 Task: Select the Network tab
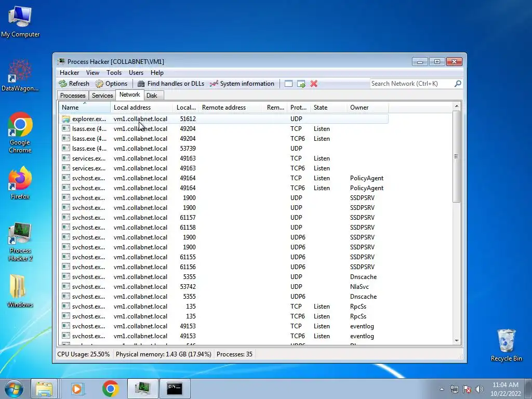click(x=129, y=95)
